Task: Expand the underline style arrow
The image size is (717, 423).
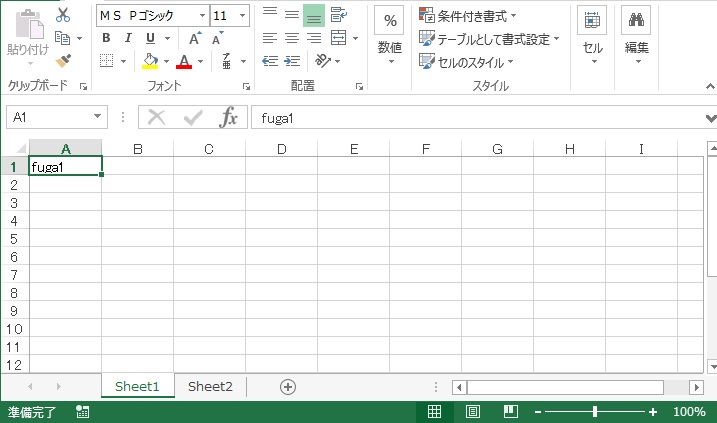Action: (x=167, y=38)
